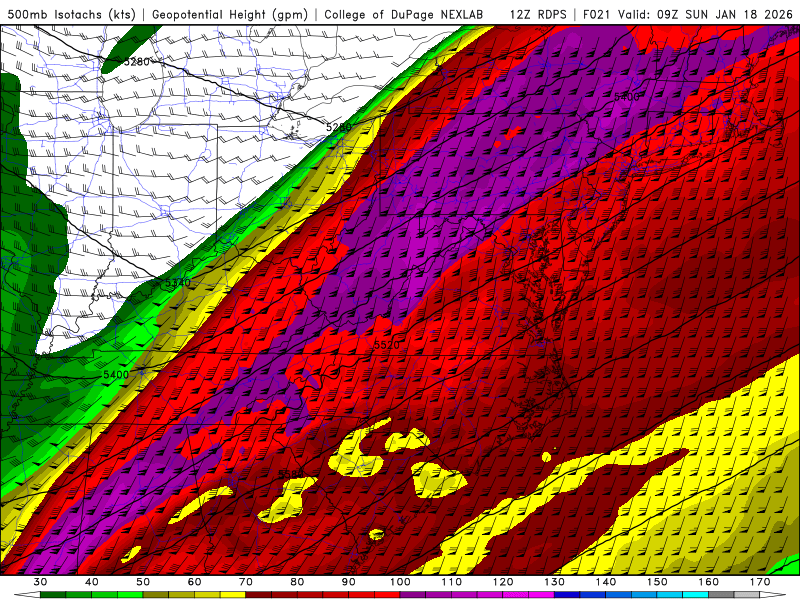The width and height of the screenshot is (800, 600).
Task: Click the 5400 contour label in the purple core
Action: (x=627, y=96)
